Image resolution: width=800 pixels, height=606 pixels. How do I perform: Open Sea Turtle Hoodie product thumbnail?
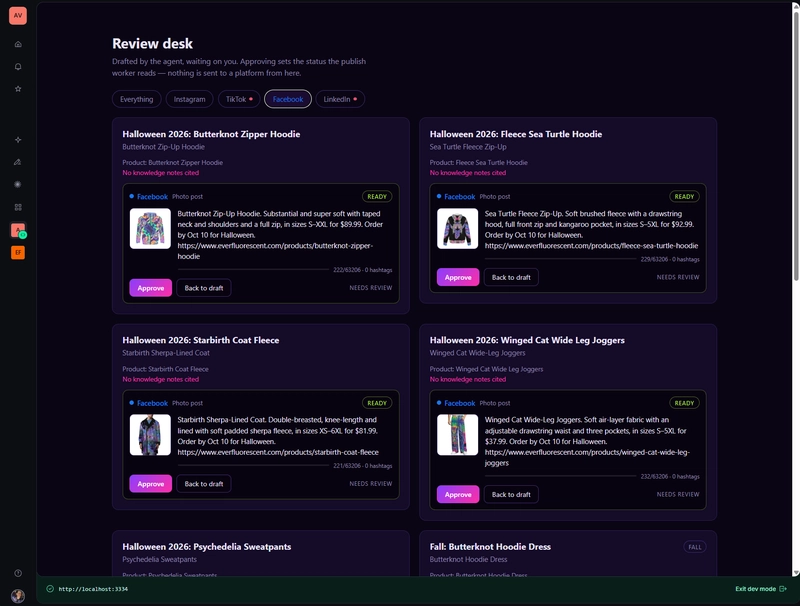[457, 229]
